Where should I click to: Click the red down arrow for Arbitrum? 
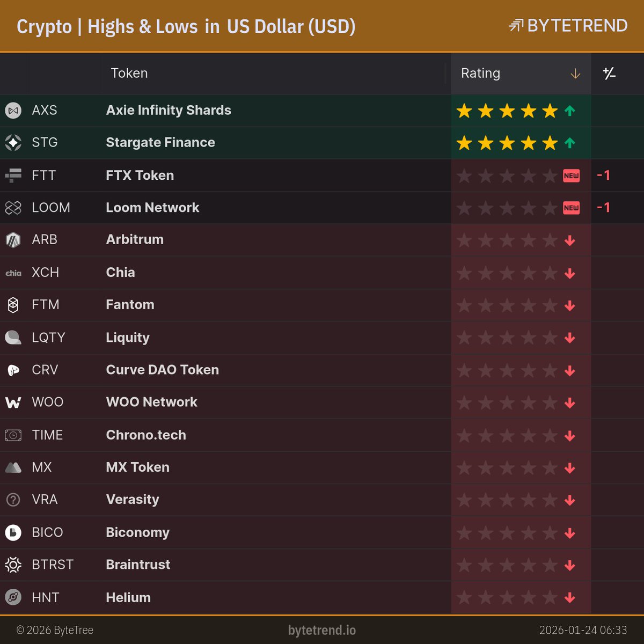(570, 240)
